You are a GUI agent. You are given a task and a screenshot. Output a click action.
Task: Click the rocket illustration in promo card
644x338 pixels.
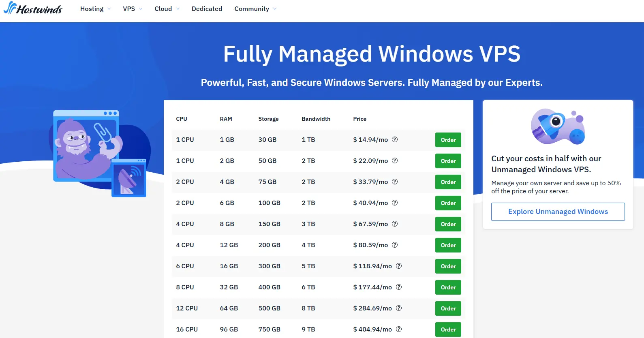[x=558, y=126]
